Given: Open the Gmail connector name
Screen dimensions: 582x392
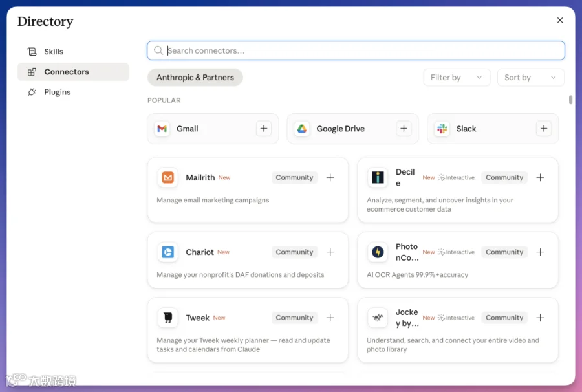Looking at the screenshot, I should pyautogui.click(x=187, y=129).
